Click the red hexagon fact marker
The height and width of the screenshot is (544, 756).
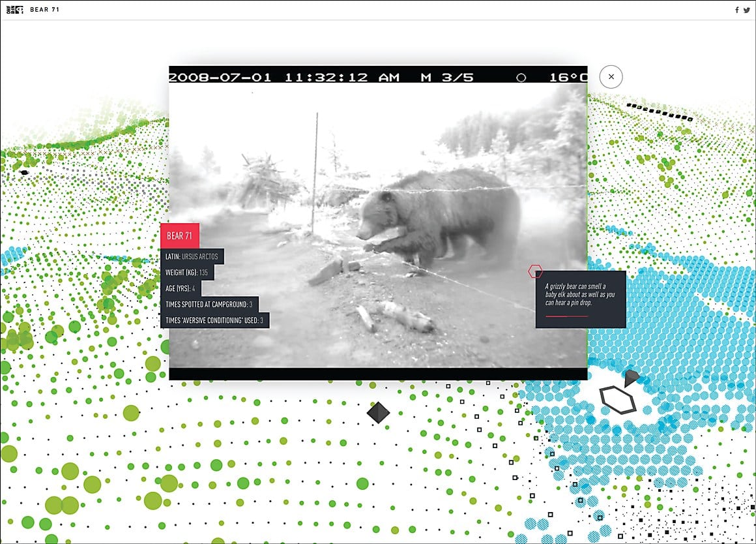[x=535, y=271]
